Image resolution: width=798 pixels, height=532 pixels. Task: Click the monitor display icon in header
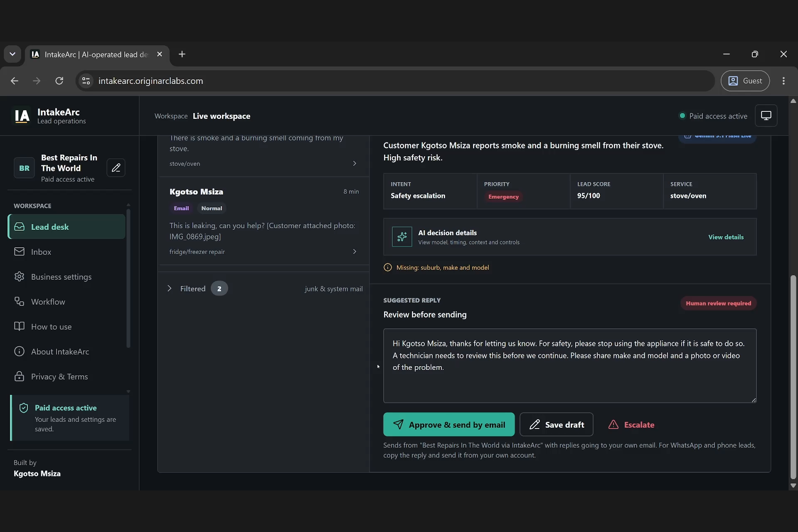click(766, 116)
